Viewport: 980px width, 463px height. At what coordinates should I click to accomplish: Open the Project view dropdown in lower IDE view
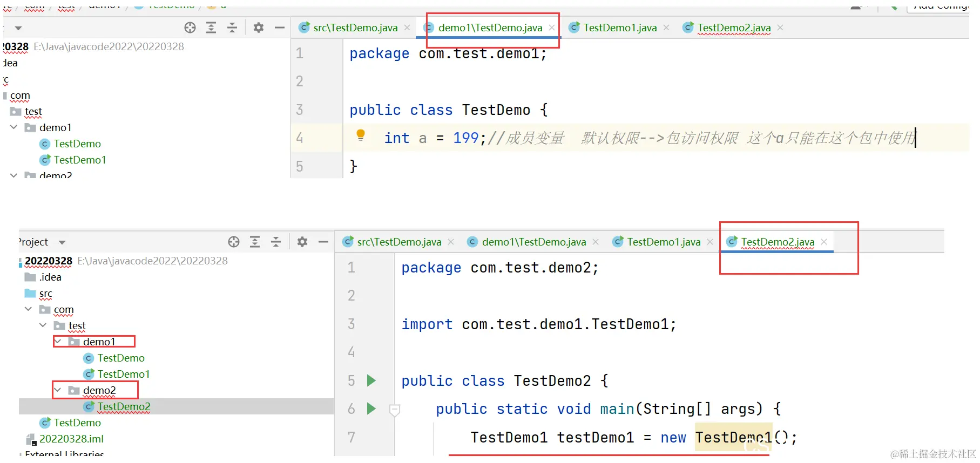62,242
